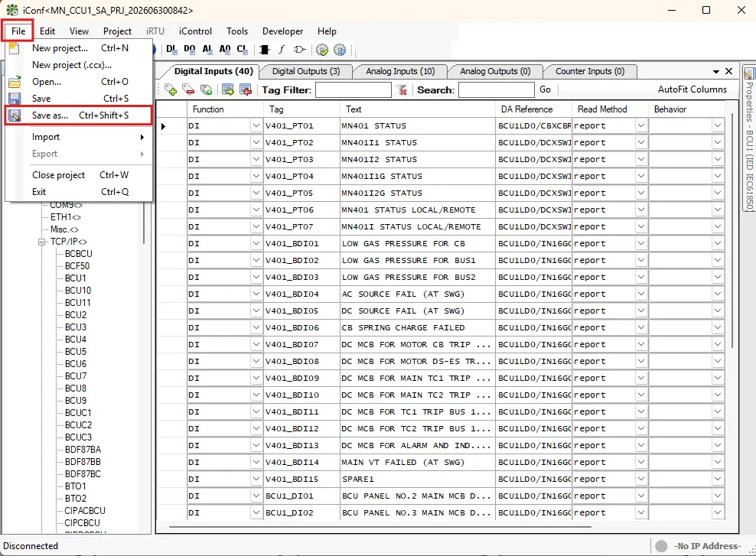Close the tag editor panel with X
Image resolution: width=756 pixels, height=556 pixels.
(x=729, y=71)
